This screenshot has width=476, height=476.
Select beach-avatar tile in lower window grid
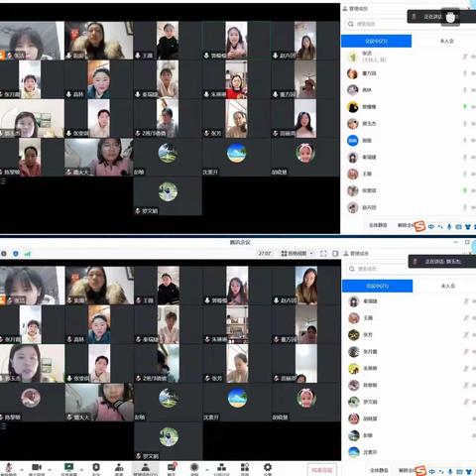click(x=237, y=403)
